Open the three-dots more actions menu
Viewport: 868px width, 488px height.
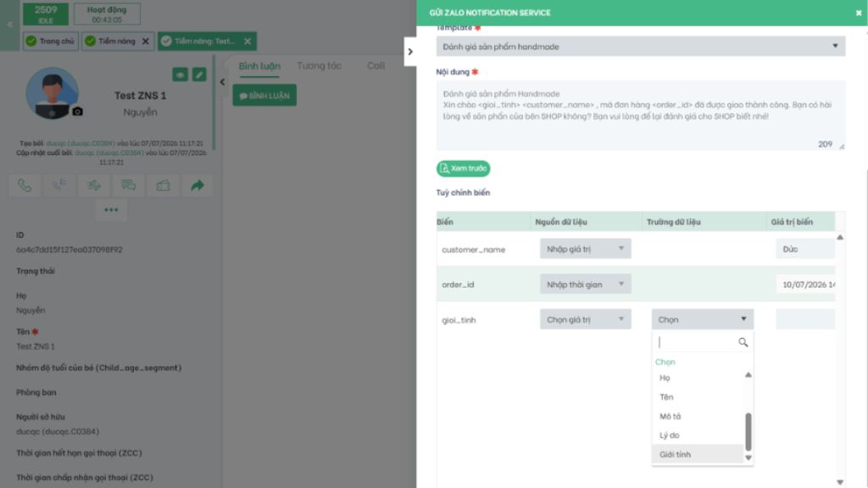click(x=111, y=210)
